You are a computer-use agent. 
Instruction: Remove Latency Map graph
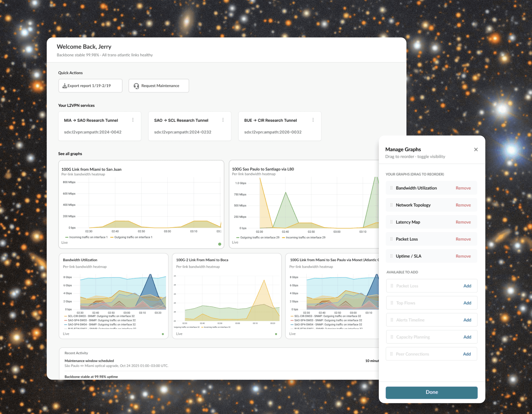coord(463,222)
